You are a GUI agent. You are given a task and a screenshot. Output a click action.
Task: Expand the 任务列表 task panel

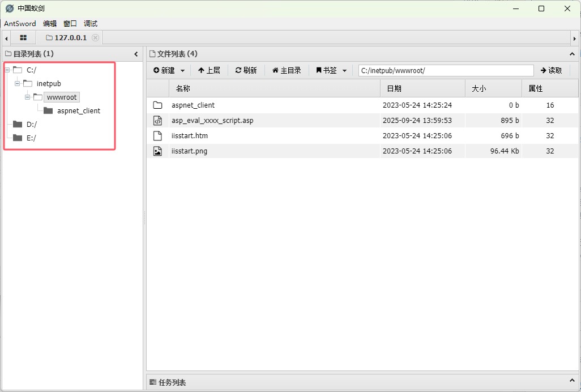pyautogui.click(x=571, y=382)
